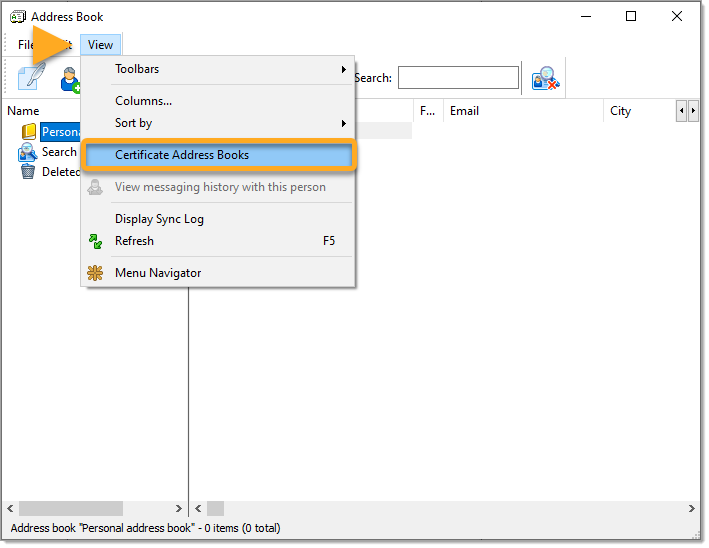Image resolution: width=709 pixels, height=548 pixels.
Task: Select the Personal address book icon
Action: (28, 132)
